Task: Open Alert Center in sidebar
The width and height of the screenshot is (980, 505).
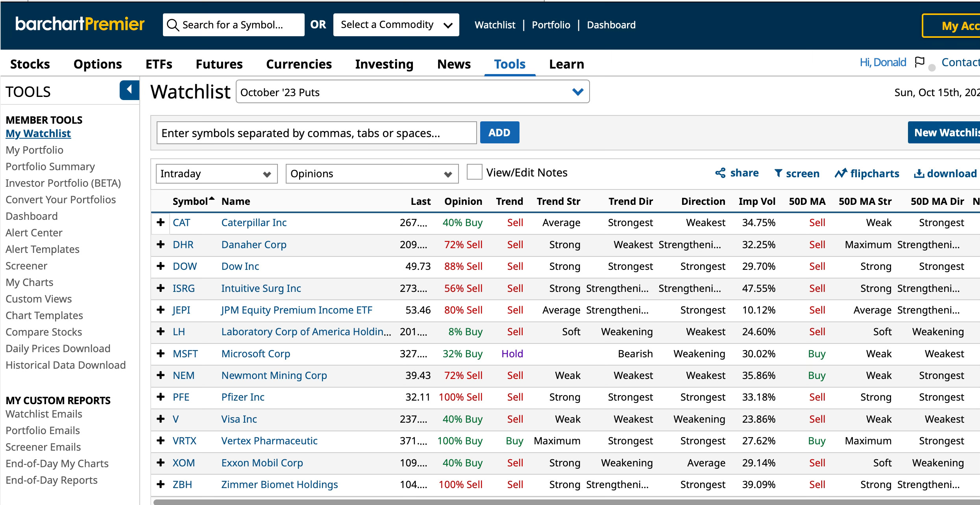Action: (34, 233)
